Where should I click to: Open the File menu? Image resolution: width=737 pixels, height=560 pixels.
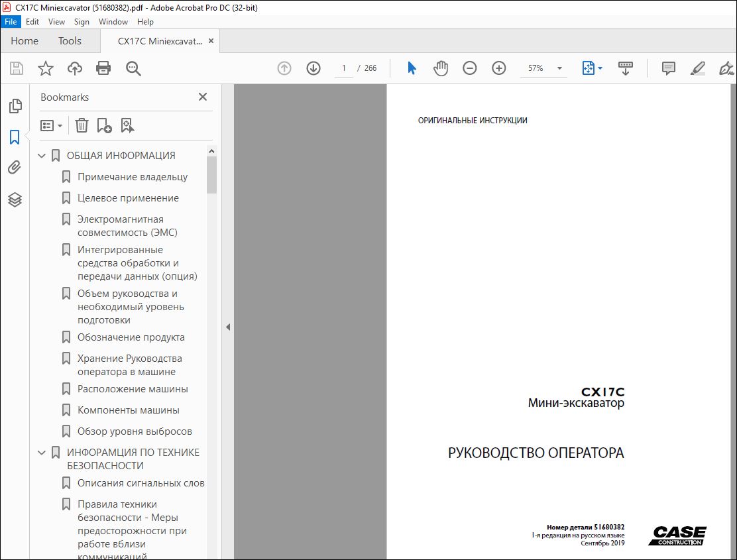point(11,22)
